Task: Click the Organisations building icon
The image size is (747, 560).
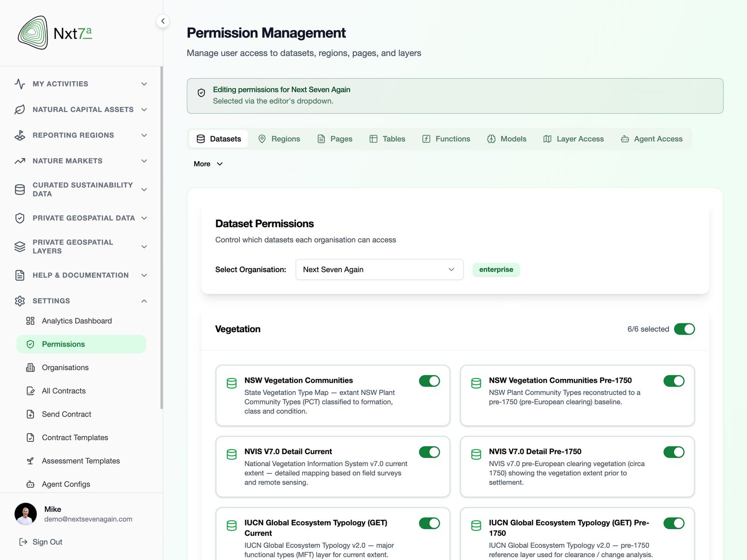Action: 30,368
